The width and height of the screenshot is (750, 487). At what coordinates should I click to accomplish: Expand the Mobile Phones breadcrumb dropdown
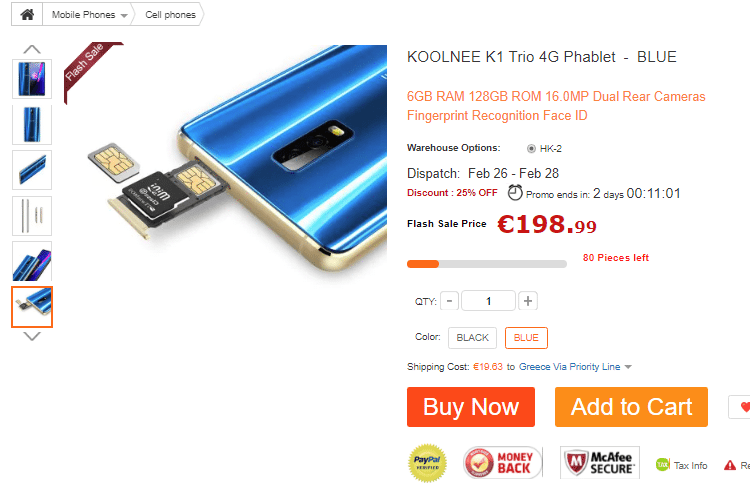click(x=124, y=15)
